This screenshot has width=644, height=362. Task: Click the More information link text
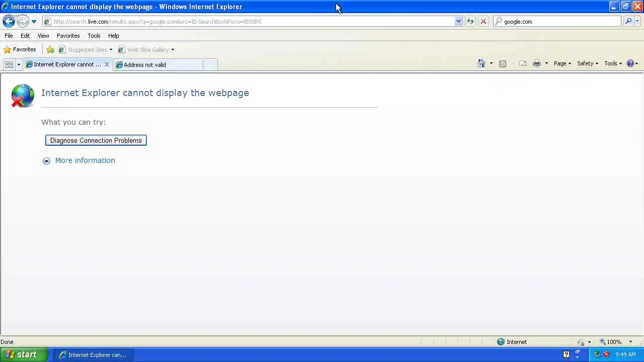[x=85, y=160]
